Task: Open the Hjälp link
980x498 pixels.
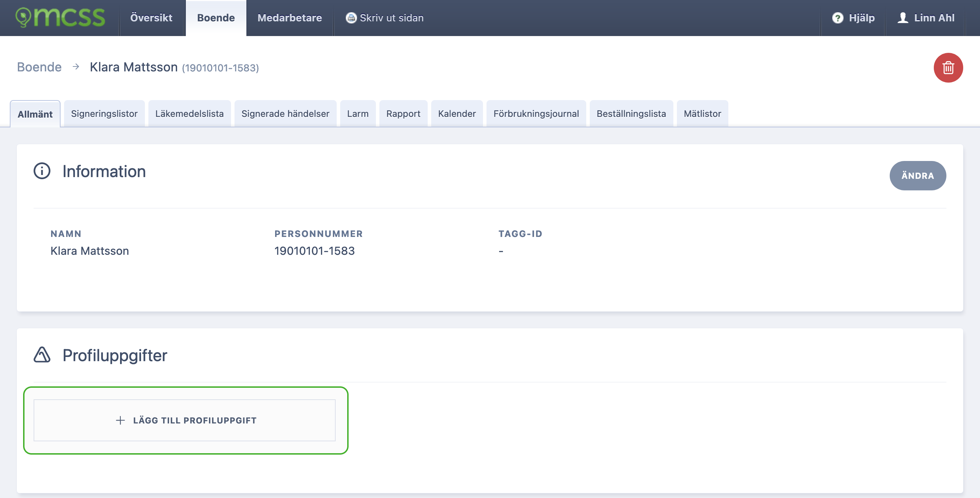Action: 861,18
